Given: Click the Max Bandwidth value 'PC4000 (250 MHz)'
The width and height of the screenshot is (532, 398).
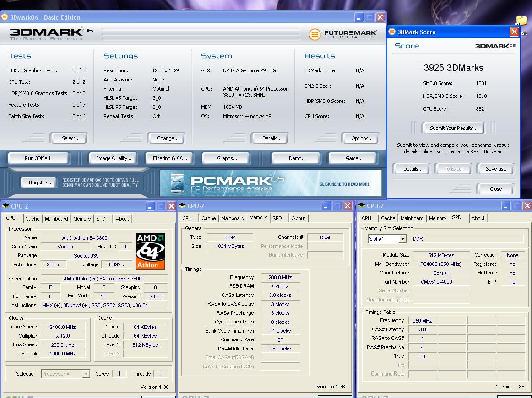Looking at the screenshot, I should point(441,264).
